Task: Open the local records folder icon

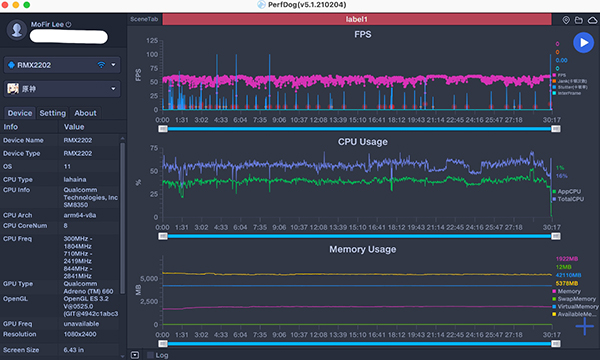Action: (x=579, y=20)
